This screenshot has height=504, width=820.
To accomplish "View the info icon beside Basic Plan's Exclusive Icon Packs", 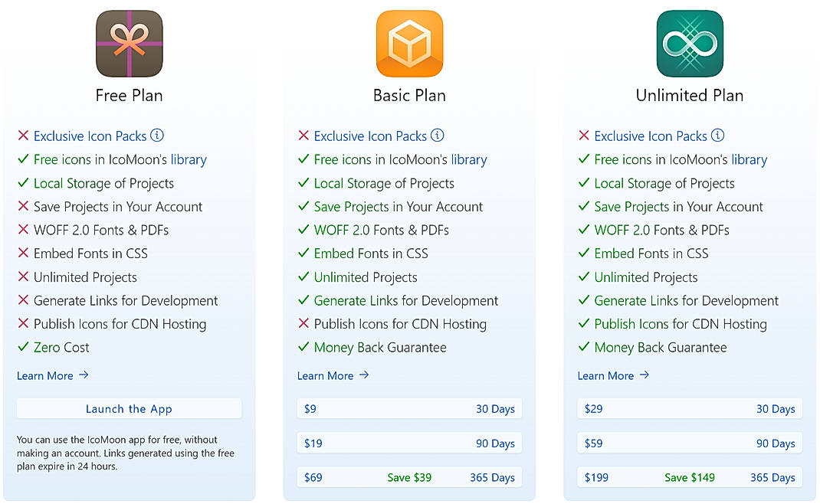I will click(x=437, y=135).
